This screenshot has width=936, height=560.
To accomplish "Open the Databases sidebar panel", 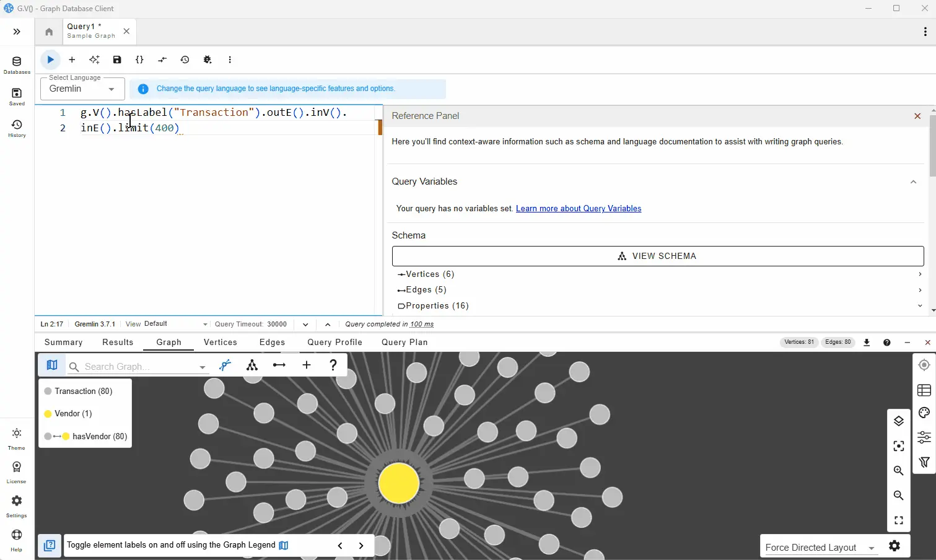I will coord(17,64).
